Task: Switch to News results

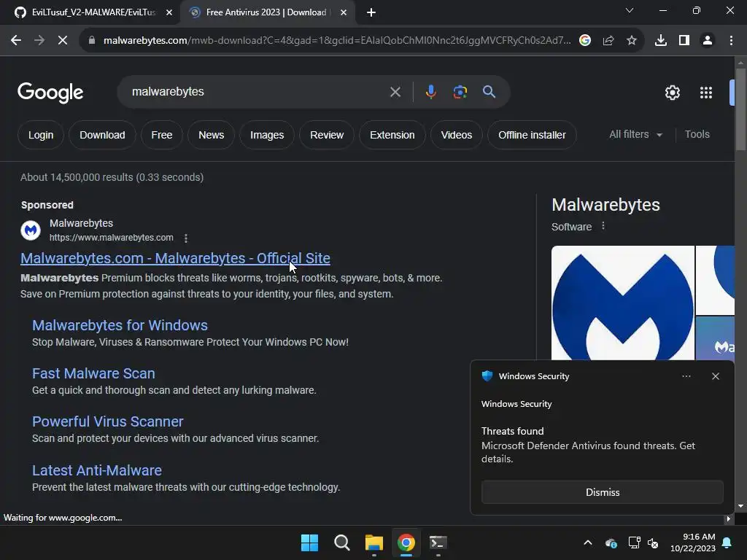Action: click(211, 135)
